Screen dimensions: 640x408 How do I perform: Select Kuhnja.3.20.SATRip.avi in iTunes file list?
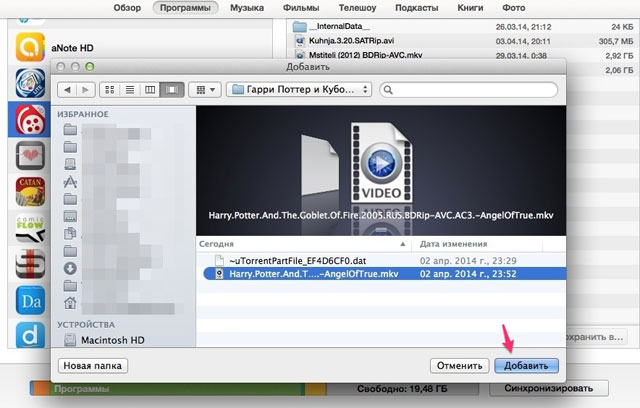(x=463, y=41)
